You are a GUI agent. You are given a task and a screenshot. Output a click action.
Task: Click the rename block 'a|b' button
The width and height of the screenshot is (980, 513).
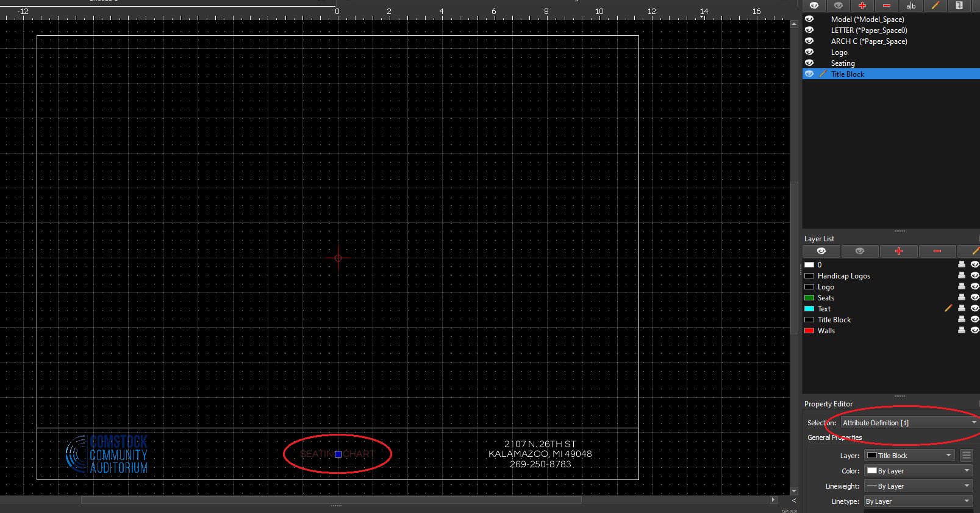(911, 5)
